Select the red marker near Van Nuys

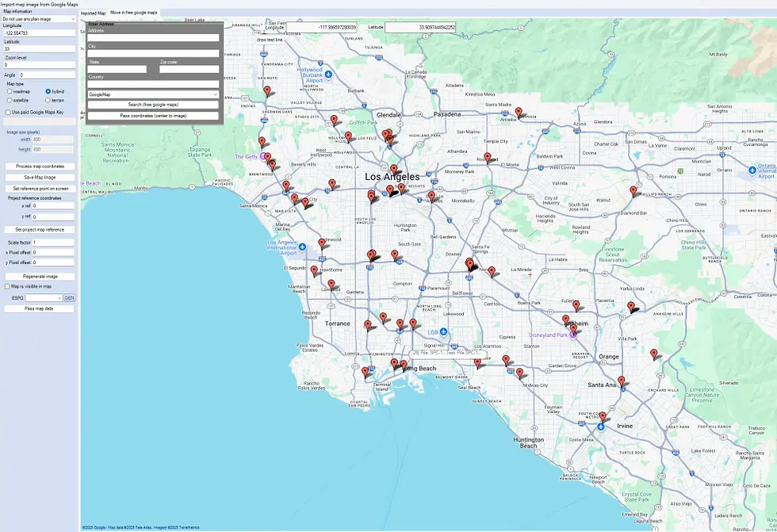[x=267, y=90]
